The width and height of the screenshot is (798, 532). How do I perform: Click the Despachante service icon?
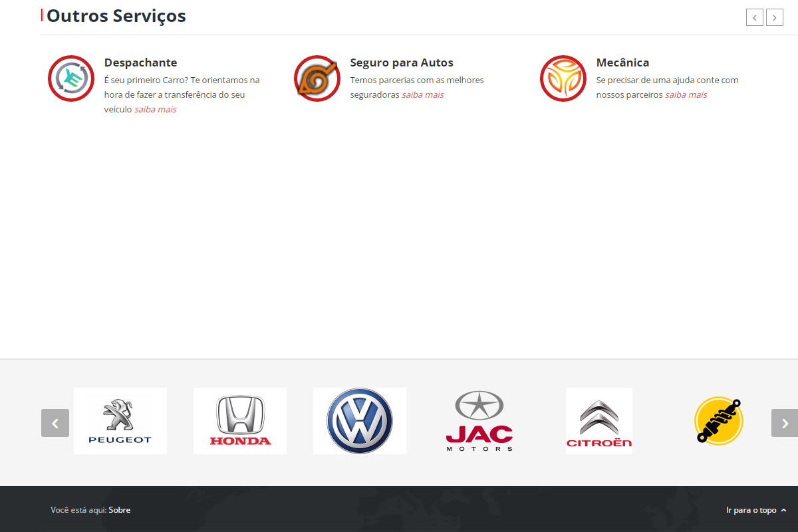(x=71, y=78)
